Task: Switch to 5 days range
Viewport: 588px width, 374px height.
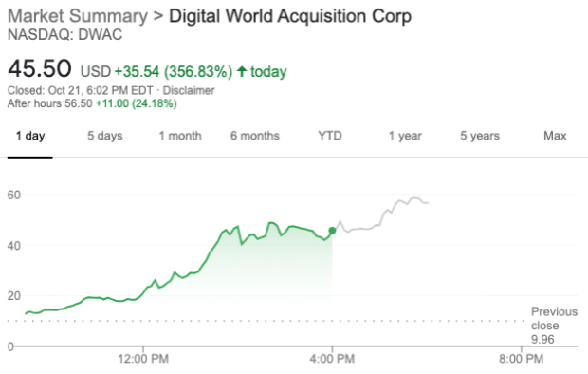Action: tap(105, 136)
